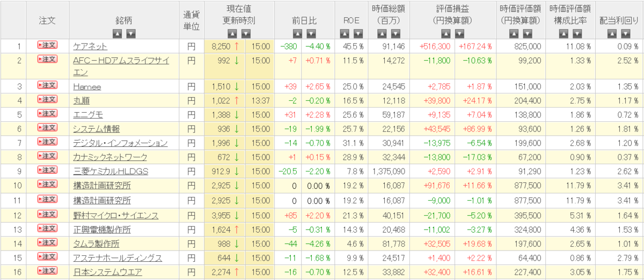Click 注文 in row 10 構造計画研究所
The width and height of the screenshot is (644, 280).
47,185
